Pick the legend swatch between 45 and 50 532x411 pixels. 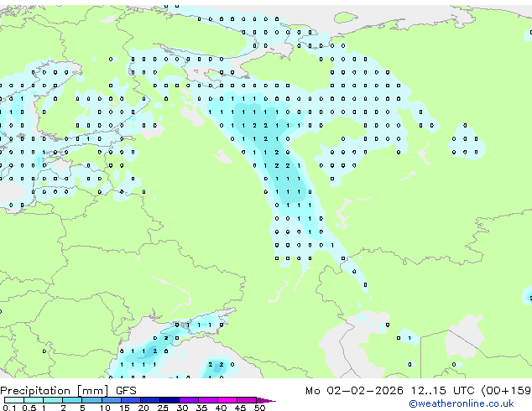[x=247, y=400]
